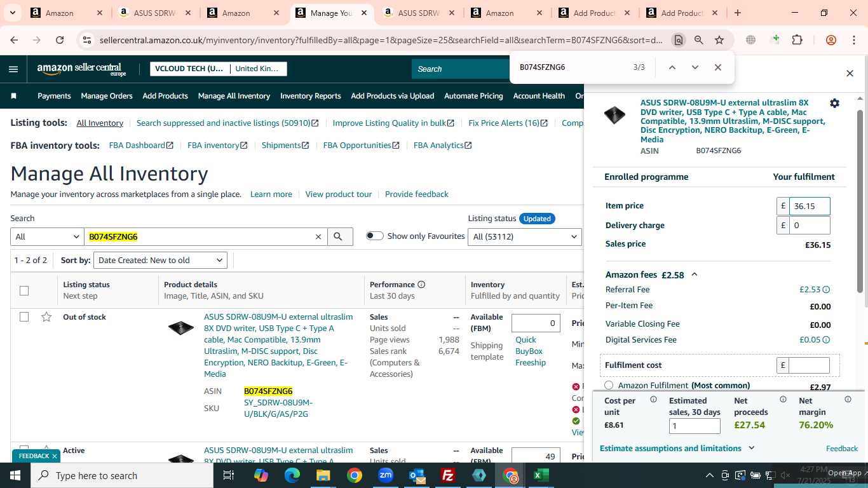The height and width of the screenshot is (488, 868).
Task: Open Excel from the taskbar
Action: [541, 475]
